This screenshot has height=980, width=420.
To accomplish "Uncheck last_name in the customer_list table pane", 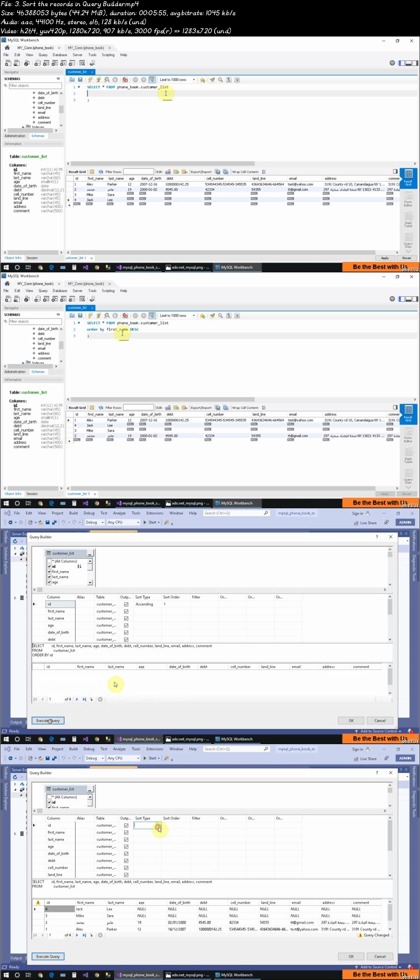I will pos(49,577).
